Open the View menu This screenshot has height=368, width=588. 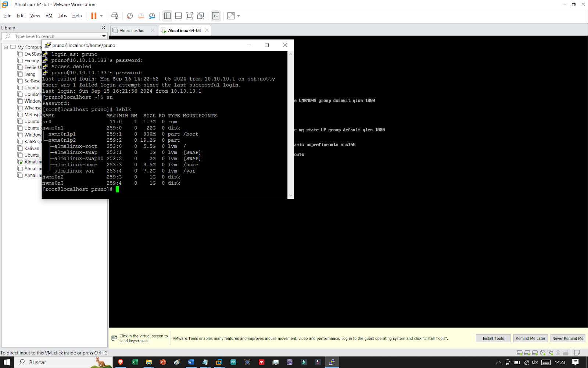(x=35, y=15)
